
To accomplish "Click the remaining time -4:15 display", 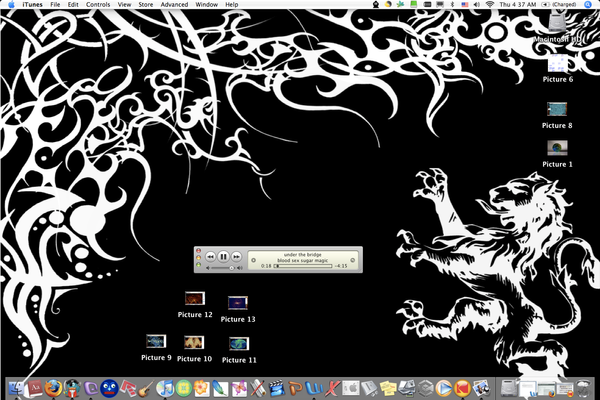I will pos(341,266).
